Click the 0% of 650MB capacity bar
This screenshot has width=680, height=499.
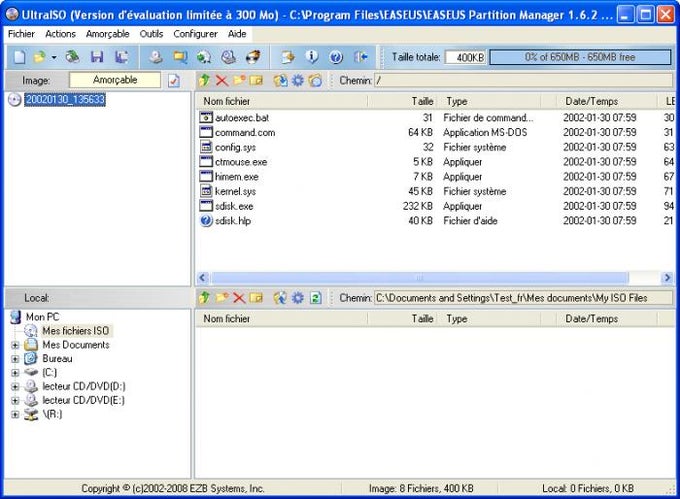[x=580, y=57]
